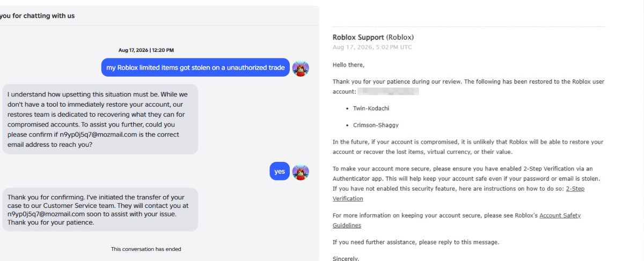Click the "Aug 17, 2026 | 12:20 PM" chat timestamp
The width and height of the screenshot is (644, 261).
click(x=146, y=50)
